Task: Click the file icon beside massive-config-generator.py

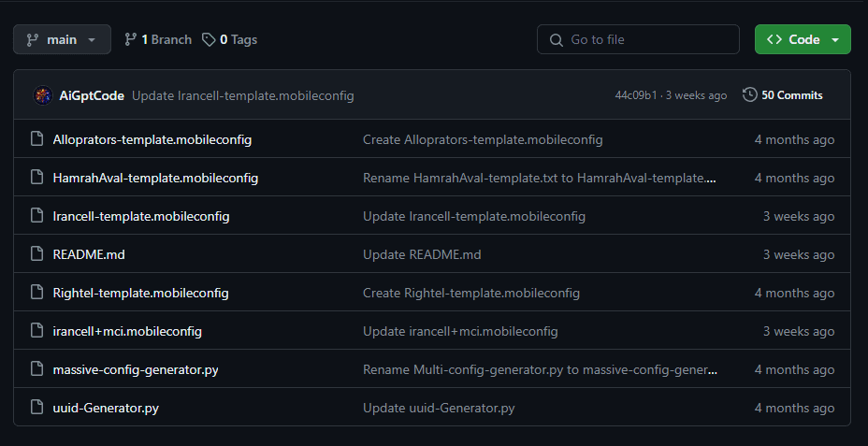Action: [37, 369]
